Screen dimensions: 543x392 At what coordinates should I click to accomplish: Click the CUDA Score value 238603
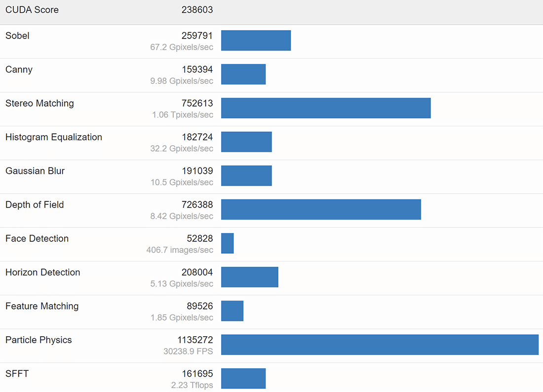click(197, 10)
